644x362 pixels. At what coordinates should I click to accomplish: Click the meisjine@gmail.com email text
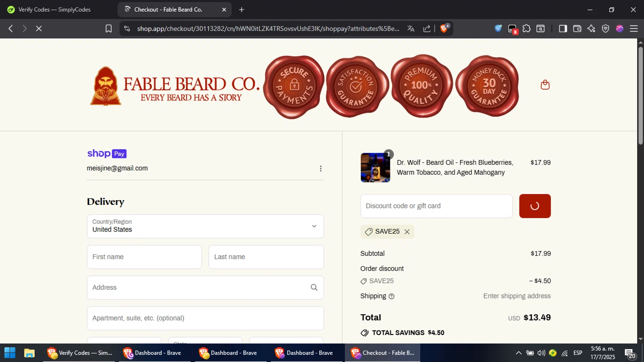click(x=117, y=168)
